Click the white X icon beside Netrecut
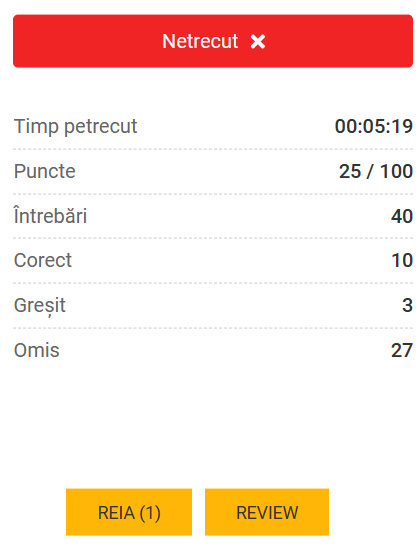Viewport: 420px width, 558px height. click(x=258, y=42)
